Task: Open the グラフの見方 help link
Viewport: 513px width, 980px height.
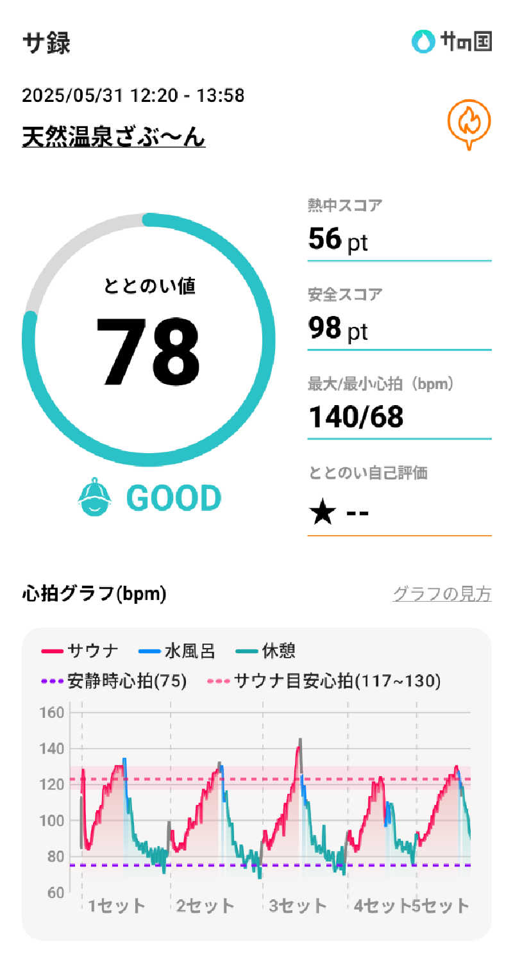Action: pos(442,594)
